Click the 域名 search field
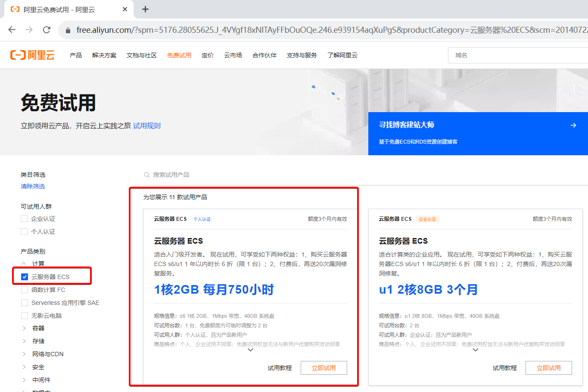Viewport: 588px width, 392px height. point(518,55)
